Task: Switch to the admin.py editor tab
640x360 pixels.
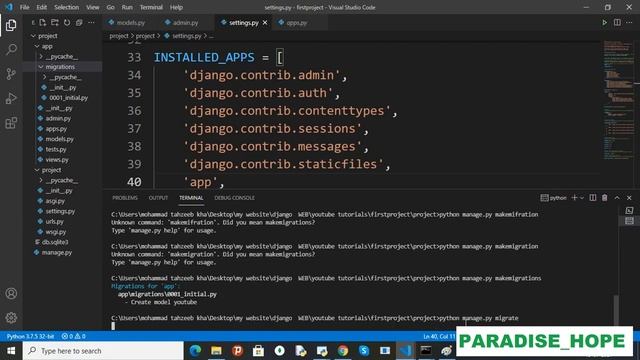Action: point(186,23)
